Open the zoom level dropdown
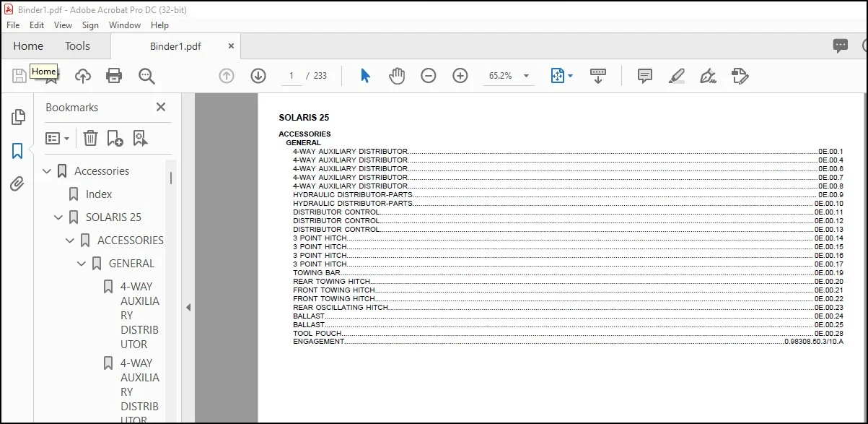This screenshot has height=424, width=868. coord(527,76)
